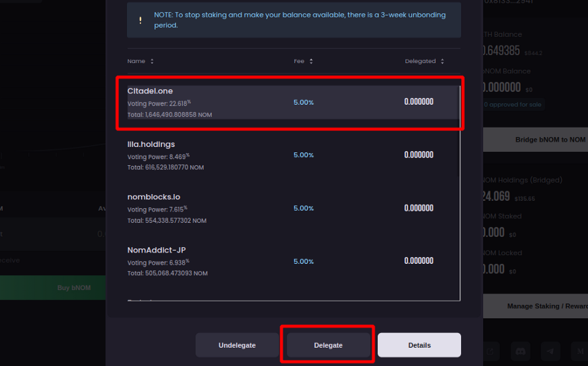Open the Discord community icon
Image resolution: width=588 pixels, height=366 pixels.
tap(520, 351)
